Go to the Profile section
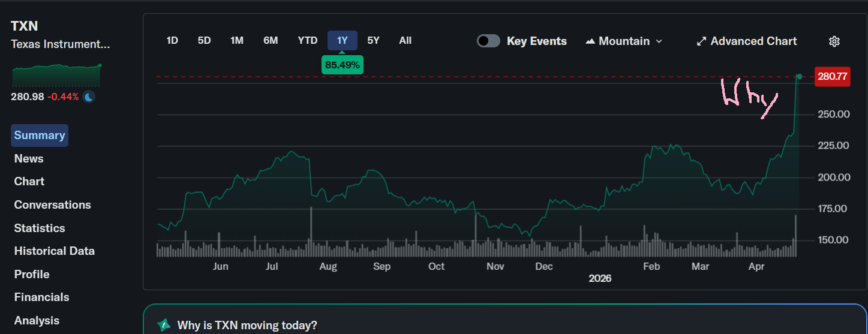The width and height of the screenshot is (868, 334). [32, 275]
